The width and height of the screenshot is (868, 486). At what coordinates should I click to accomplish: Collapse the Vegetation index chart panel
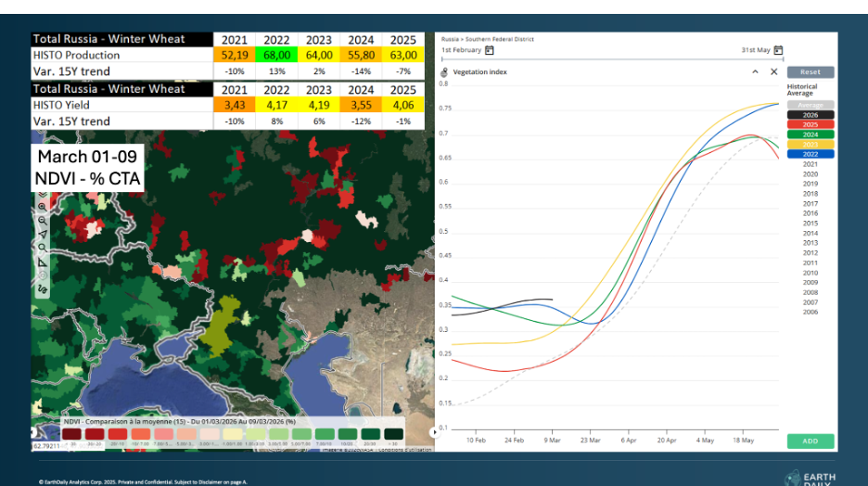pos(755,71)
